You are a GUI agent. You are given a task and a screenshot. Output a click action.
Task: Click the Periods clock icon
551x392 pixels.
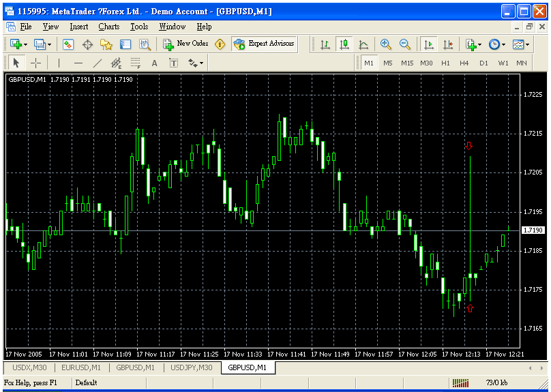[x=494, y=44]
